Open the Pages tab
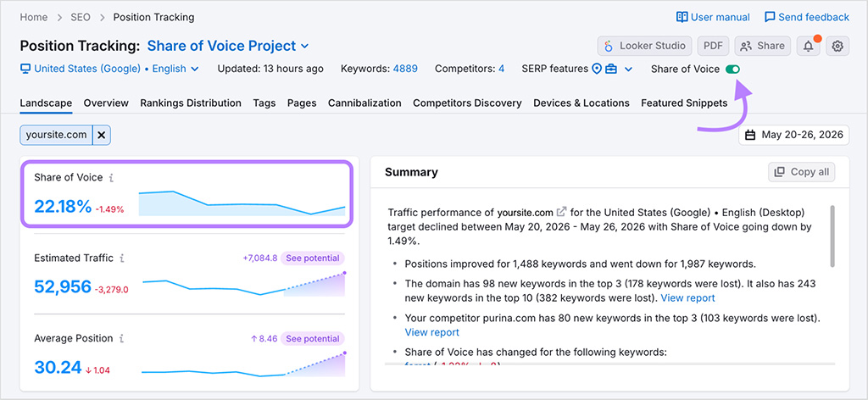Viewport: 868px width, 400px height. [x=302, y=103]
